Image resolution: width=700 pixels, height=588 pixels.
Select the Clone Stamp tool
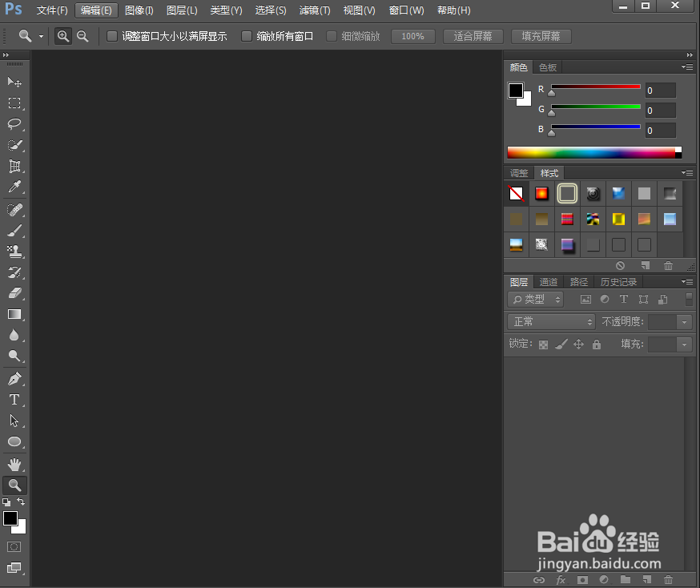(x=14, y=252)
